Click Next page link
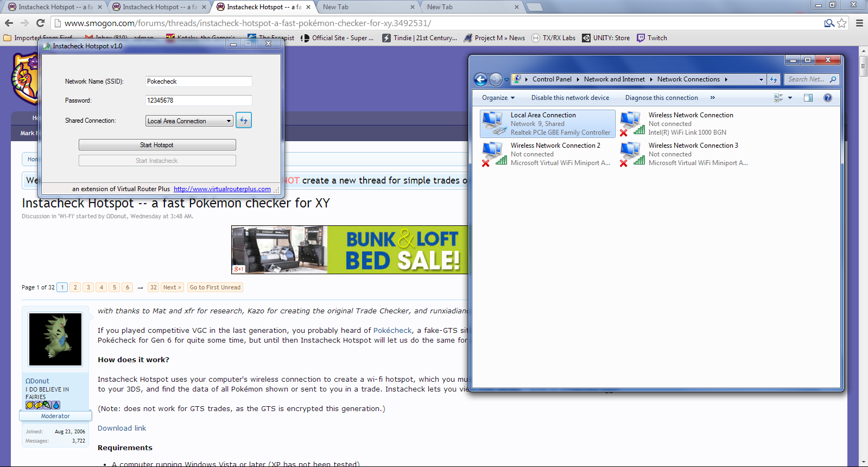 (172, 287)
